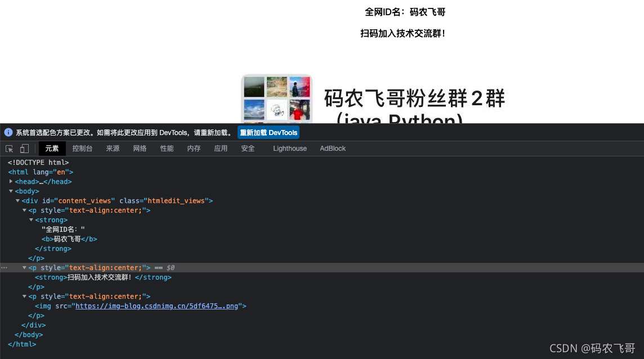Click the group avatar collage image
The image size is (644, 359).
click(277, 98)
